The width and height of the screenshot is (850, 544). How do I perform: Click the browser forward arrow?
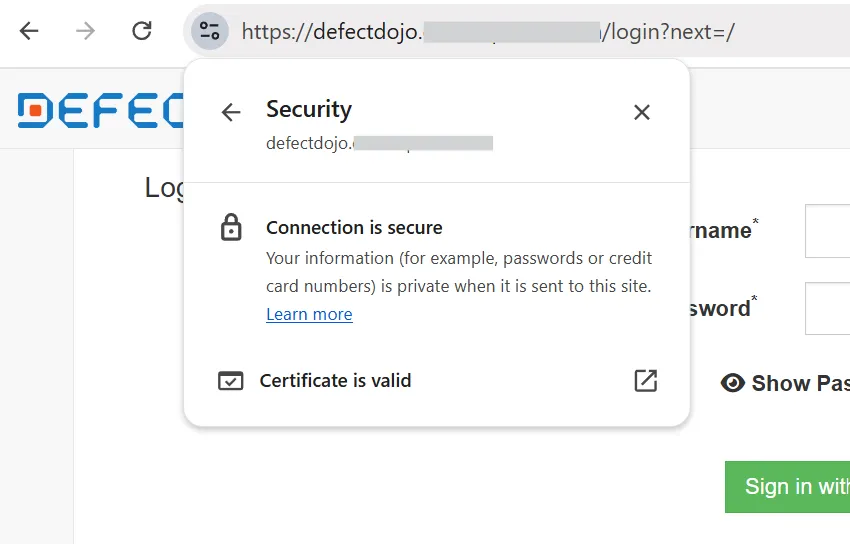(x=85, y=31)
